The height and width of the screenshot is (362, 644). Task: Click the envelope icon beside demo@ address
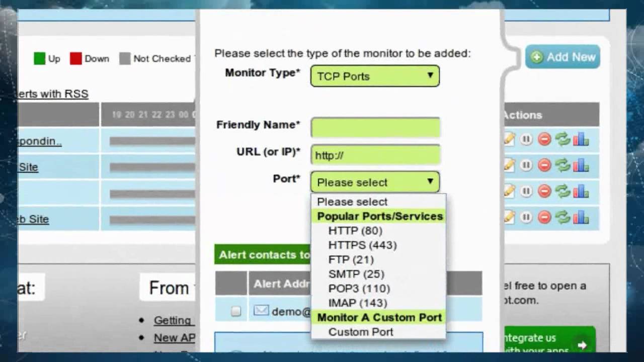pyautogui.click(x=261, y=311)
